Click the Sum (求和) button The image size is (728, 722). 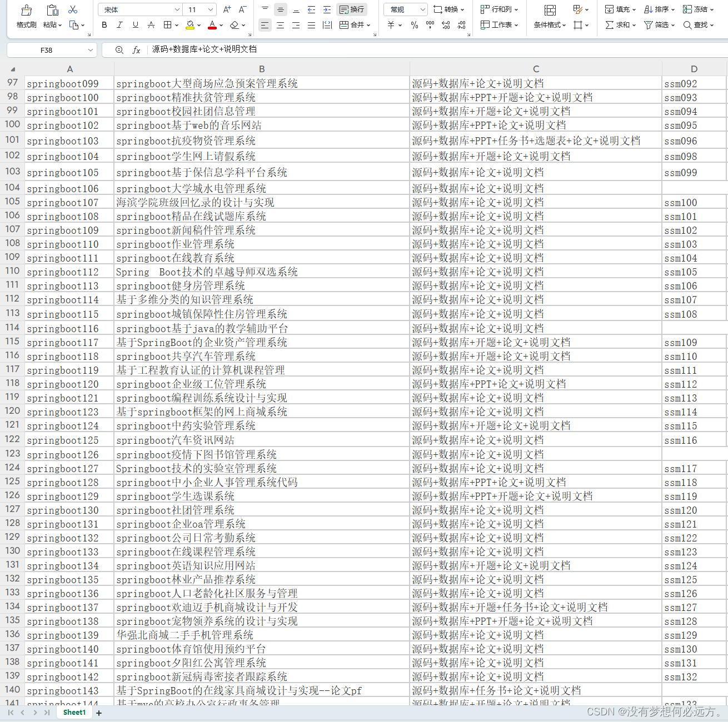[620, 25]
